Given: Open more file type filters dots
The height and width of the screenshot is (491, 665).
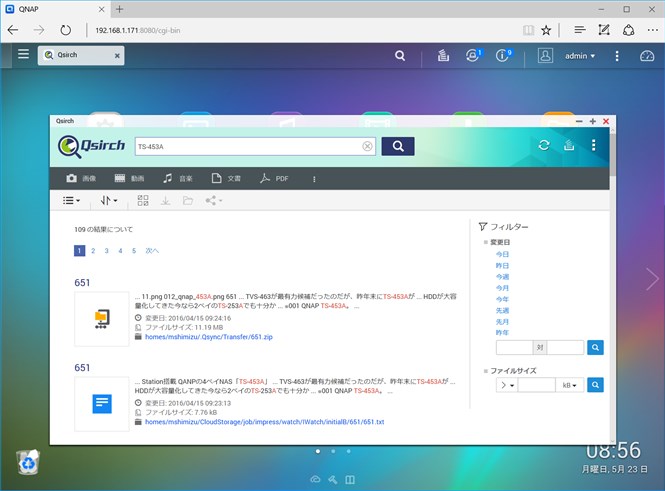Looking at the screenshot, I should [x=314, y=179].
